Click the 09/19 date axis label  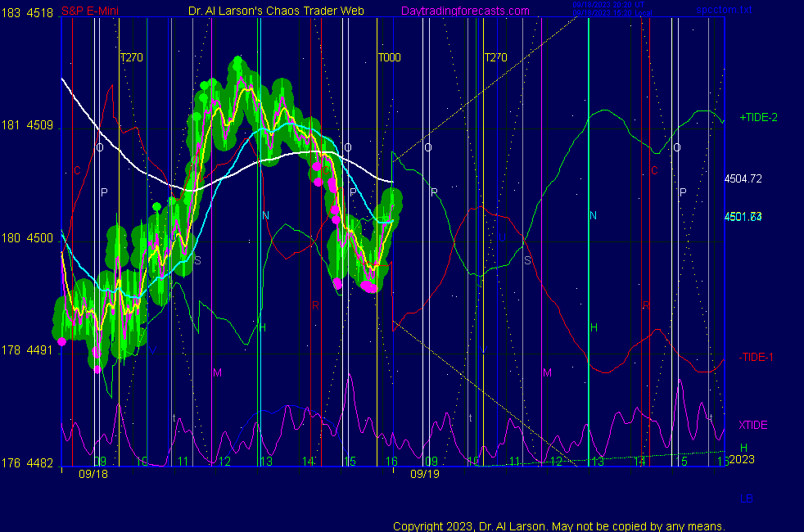tap(425, 474)
